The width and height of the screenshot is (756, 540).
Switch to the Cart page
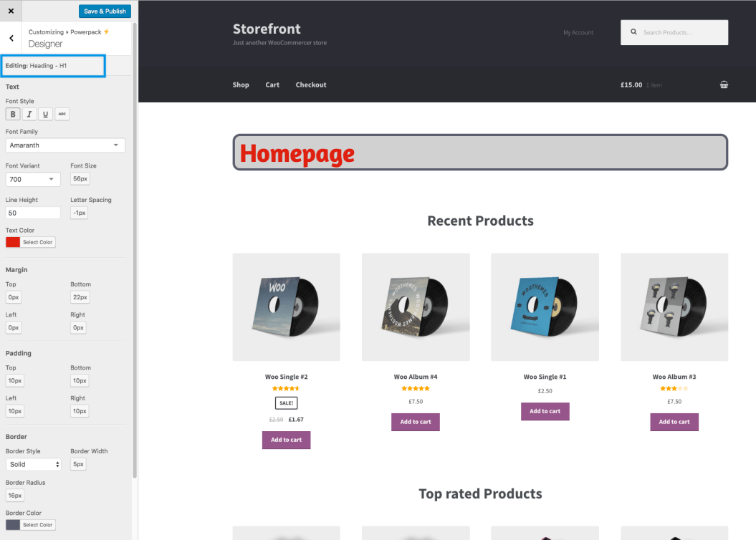coord(272,85)
